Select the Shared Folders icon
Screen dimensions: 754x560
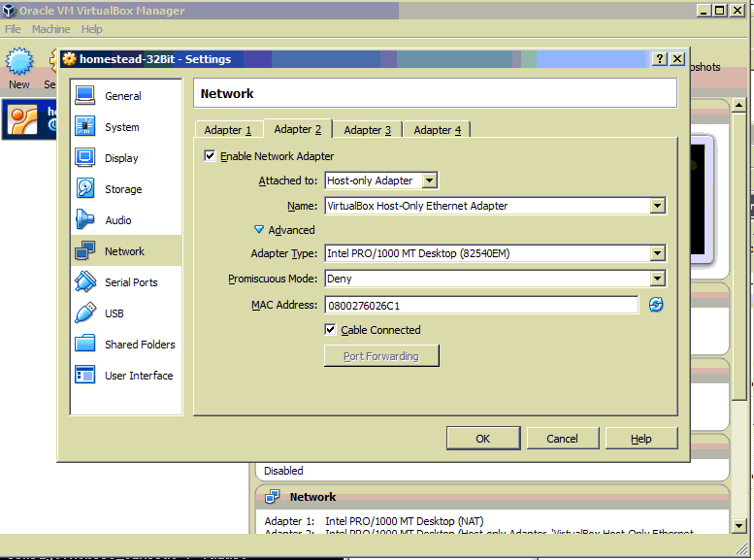85,344
